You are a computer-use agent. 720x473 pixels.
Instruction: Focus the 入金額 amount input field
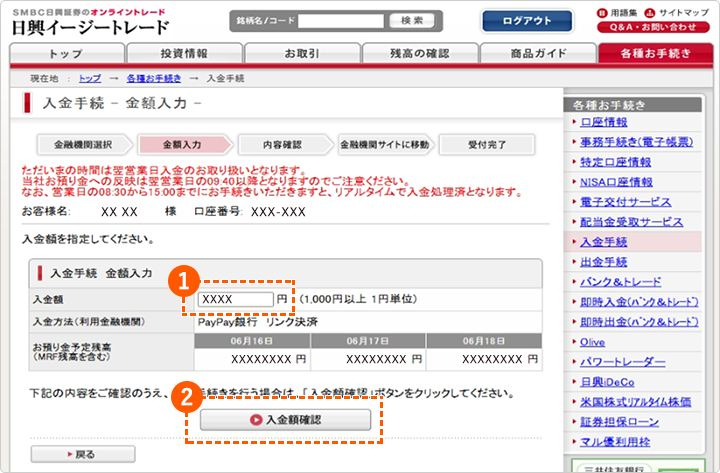(236, 299)
